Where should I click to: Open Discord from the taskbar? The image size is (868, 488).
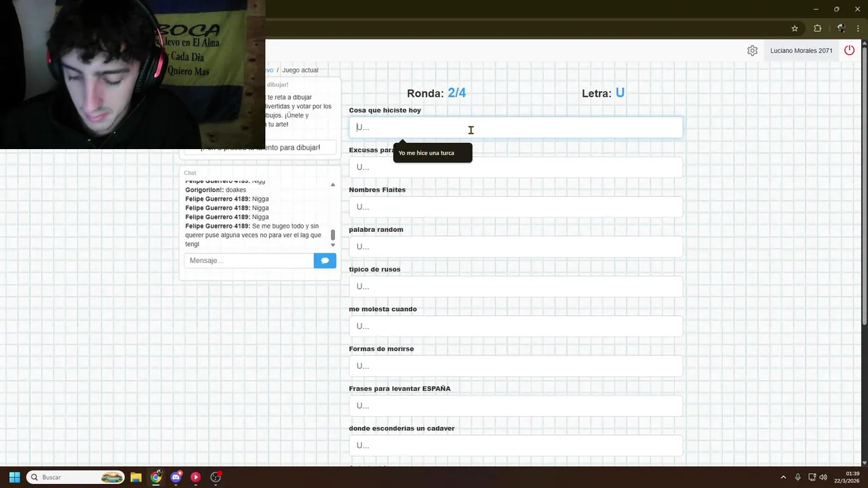(x=176, y=477)
